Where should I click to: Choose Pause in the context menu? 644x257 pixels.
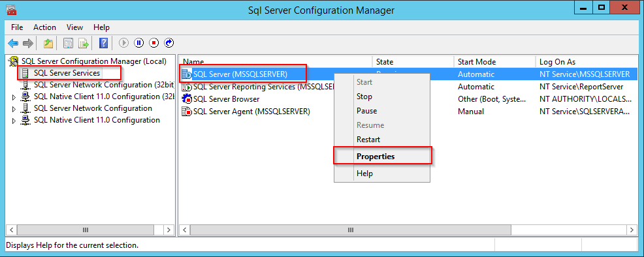pyautogui.click(x=382, y=111)
